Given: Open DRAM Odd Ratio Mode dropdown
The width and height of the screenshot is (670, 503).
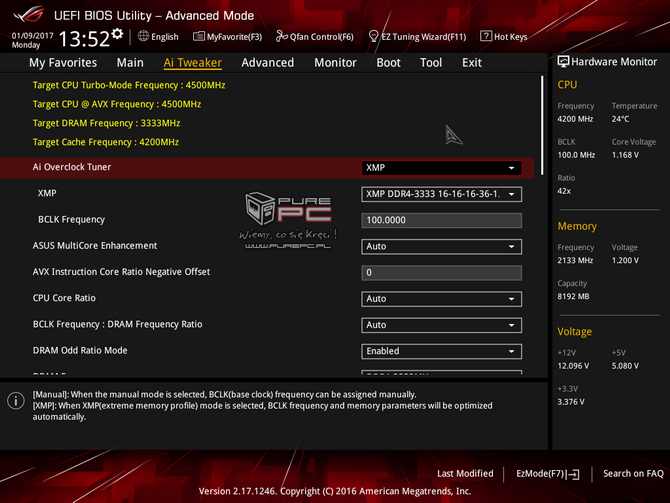Looking at the screenshot, I should pyautogui.click(x=441, y=351).
